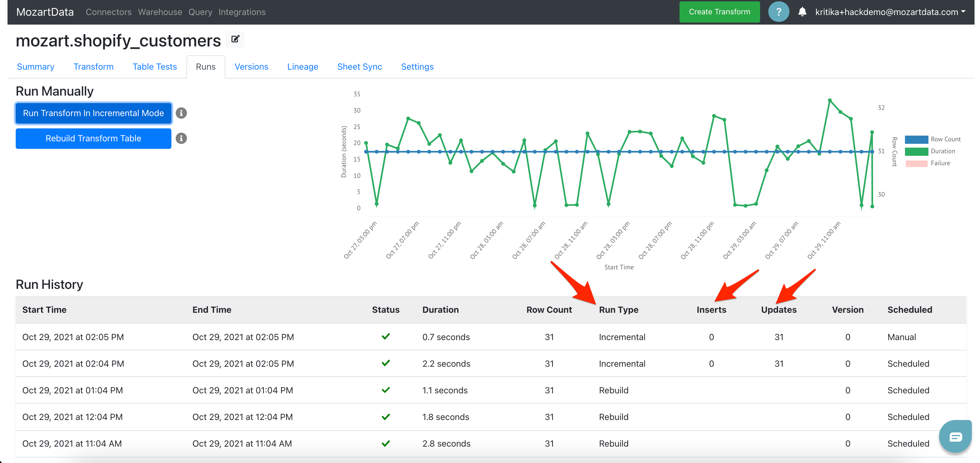
Task: Open notifications bell icon
Action: [x=802, y=12]
